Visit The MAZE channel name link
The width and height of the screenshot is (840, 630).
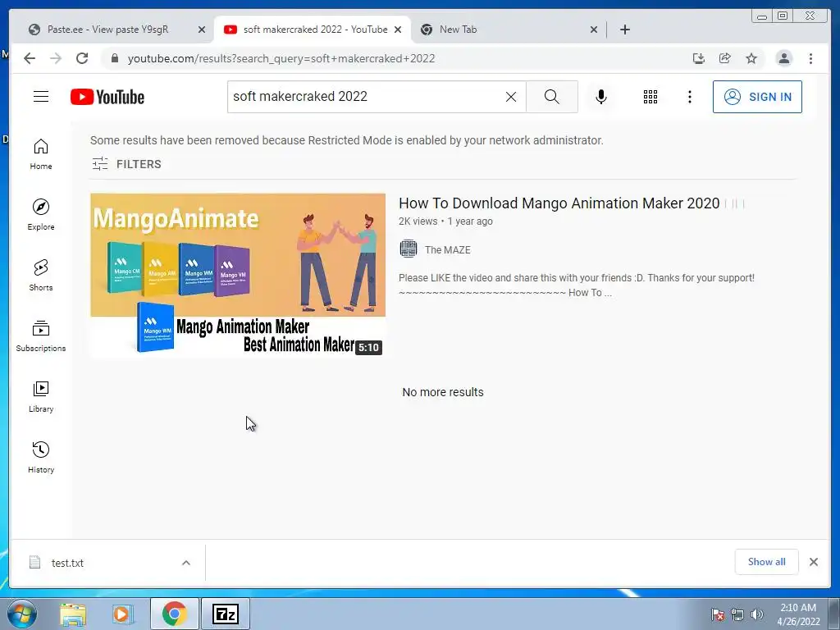click(447, 250)
